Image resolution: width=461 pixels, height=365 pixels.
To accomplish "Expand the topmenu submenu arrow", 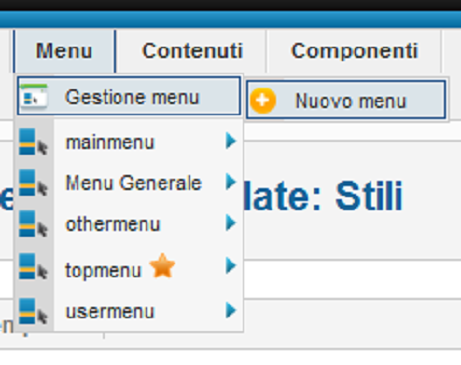I will 231,266.
